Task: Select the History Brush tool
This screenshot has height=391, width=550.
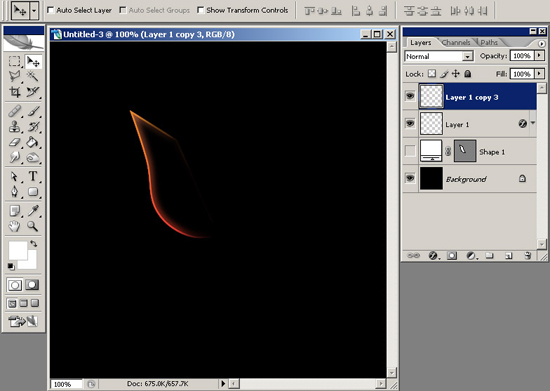Action: click(x=33, y=127)
